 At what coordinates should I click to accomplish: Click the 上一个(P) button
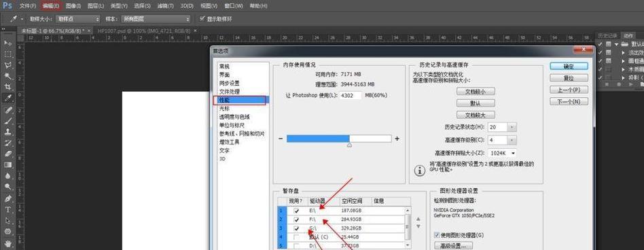(569, 90)
